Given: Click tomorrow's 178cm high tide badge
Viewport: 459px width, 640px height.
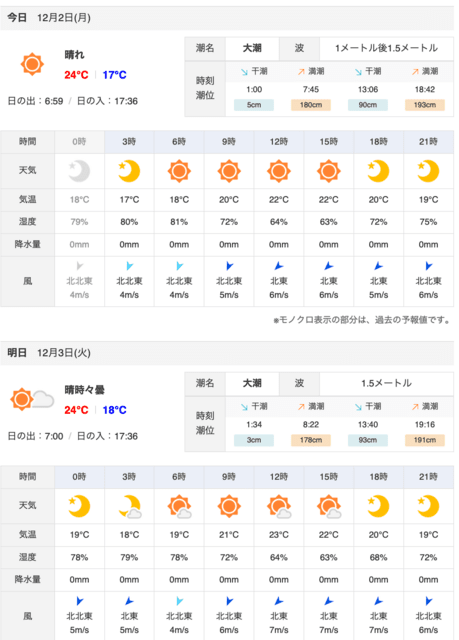Looking at the screenshot, I should [311, 440].
